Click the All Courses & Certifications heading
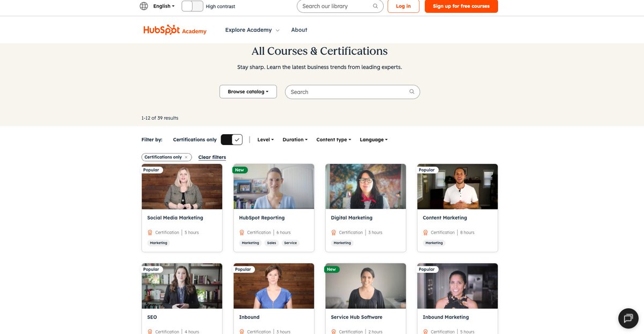The height and width of the screenshot is (334, 644). click(320, 51)
